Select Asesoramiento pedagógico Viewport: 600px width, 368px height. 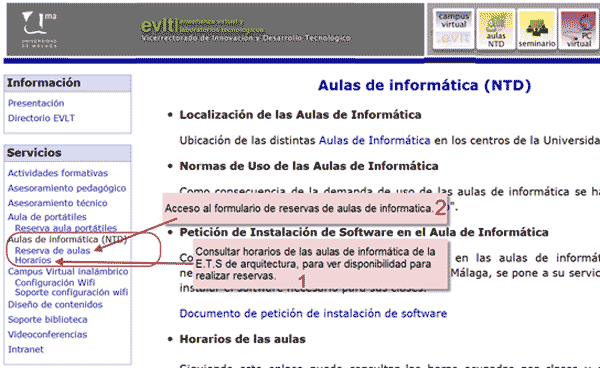pyautogui.click(x=67, y=188)
